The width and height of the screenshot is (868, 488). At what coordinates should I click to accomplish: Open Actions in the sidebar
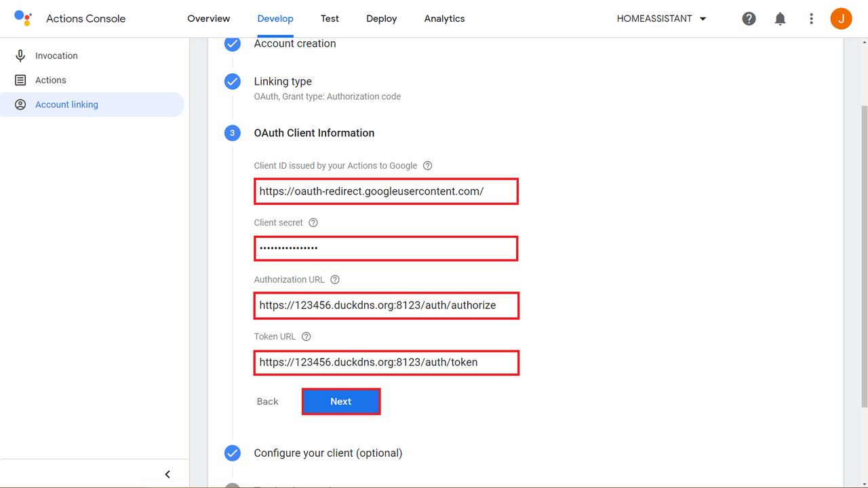pyautogui.click(x=92, y=80)
